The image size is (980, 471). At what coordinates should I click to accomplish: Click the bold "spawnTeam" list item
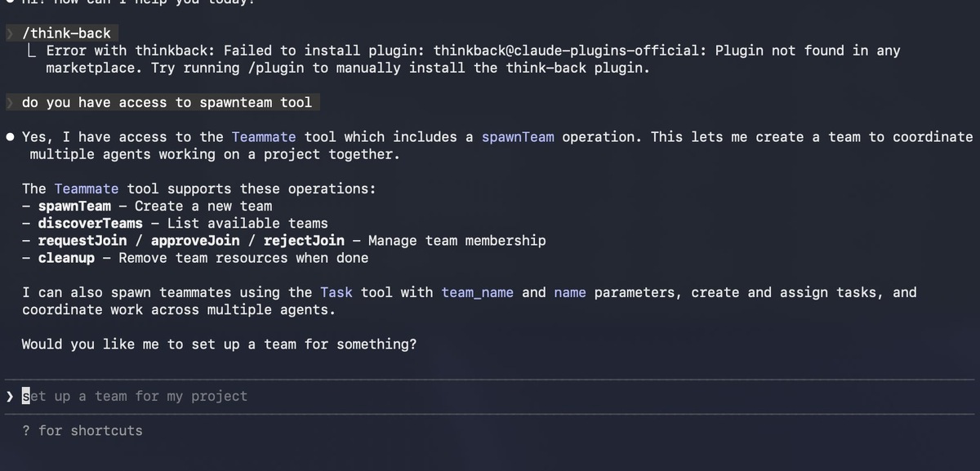(74, 207)
